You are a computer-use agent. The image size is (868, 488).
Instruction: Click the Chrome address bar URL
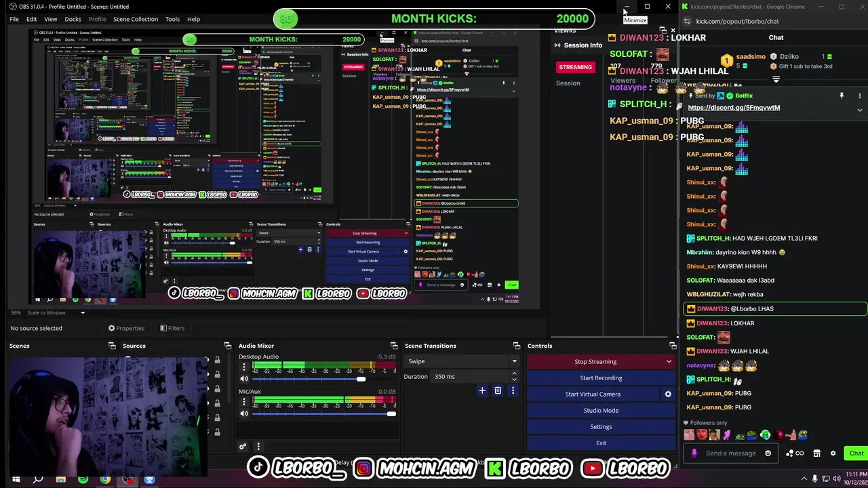tap(737, 21)
